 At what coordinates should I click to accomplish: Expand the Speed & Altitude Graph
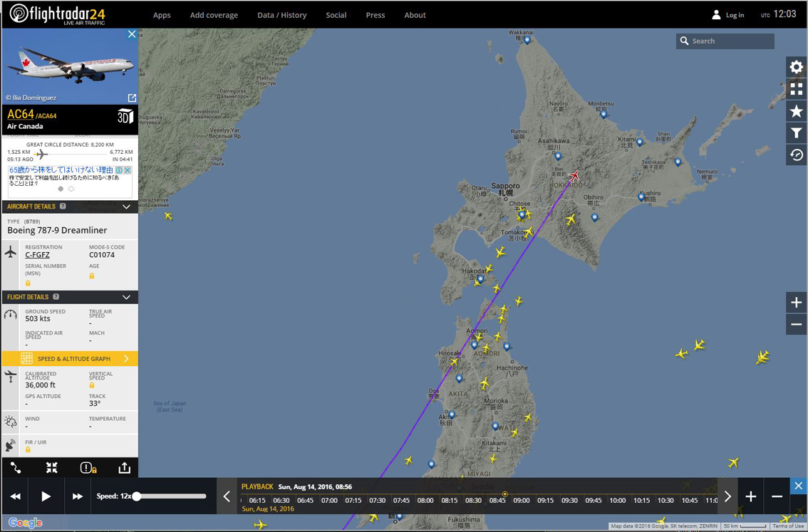tap(70, 358)
